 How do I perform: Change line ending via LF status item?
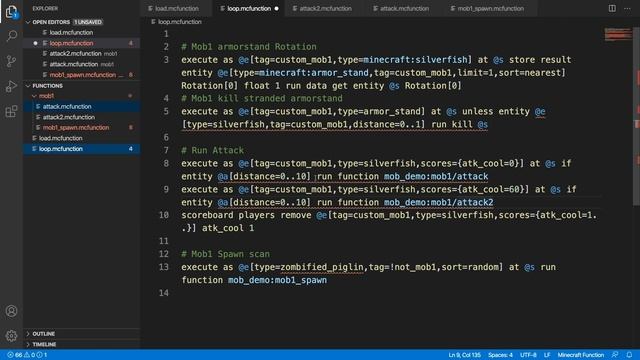pyautogui.click(x=547, y=355)
